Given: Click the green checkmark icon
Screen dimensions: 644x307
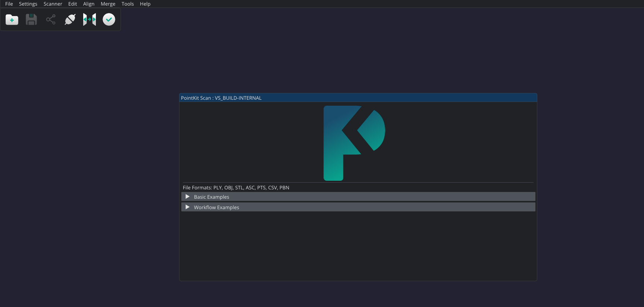Looking at the screenshot, I should point(109,19).
